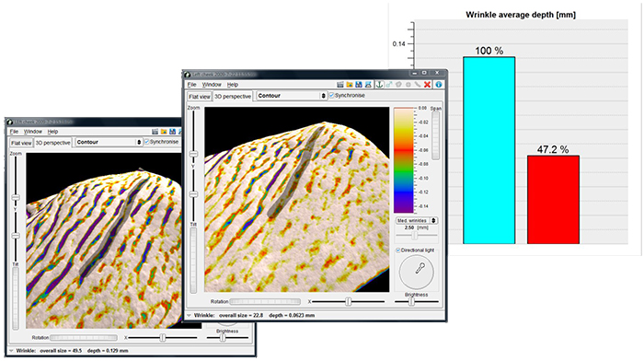Click the Y slider handle in back window

click(16, 236)
